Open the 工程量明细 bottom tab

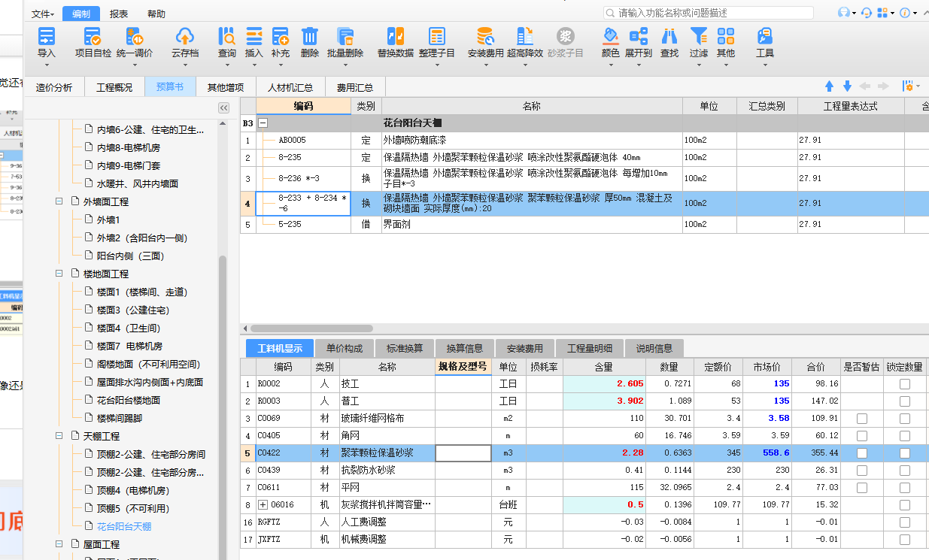[590, 348]
